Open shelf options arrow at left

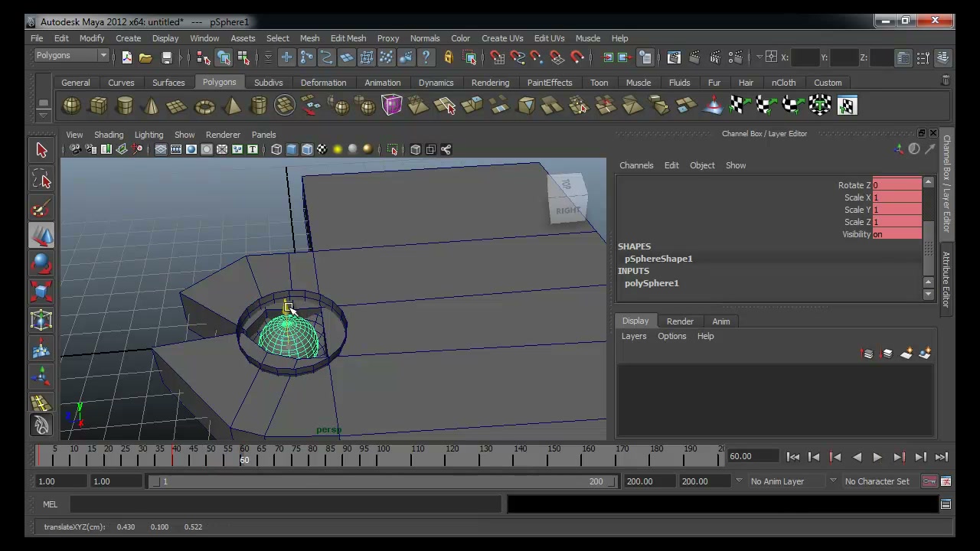click(44, 116)
